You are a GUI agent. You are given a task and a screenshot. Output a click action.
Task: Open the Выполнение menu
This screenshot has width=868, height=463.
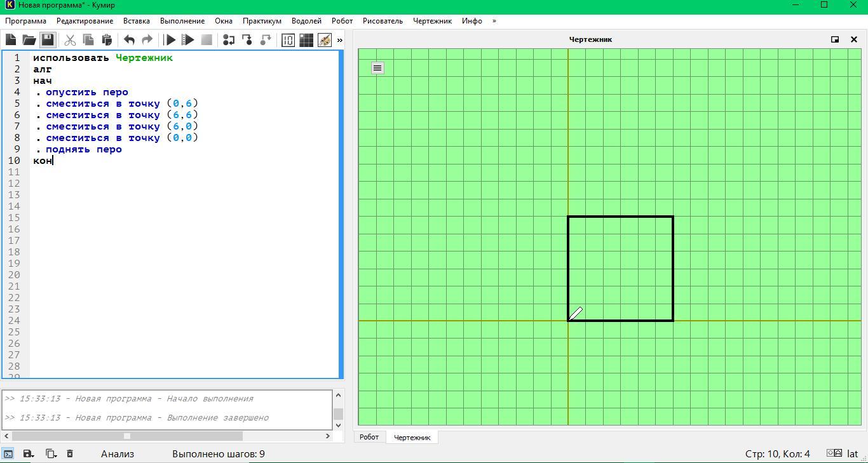182,21
